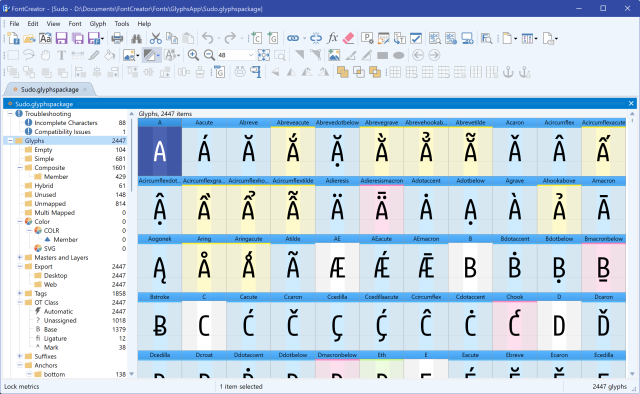
Task: Close the Sudo.glyphspackage tab with its x
Action: (84, 89)
